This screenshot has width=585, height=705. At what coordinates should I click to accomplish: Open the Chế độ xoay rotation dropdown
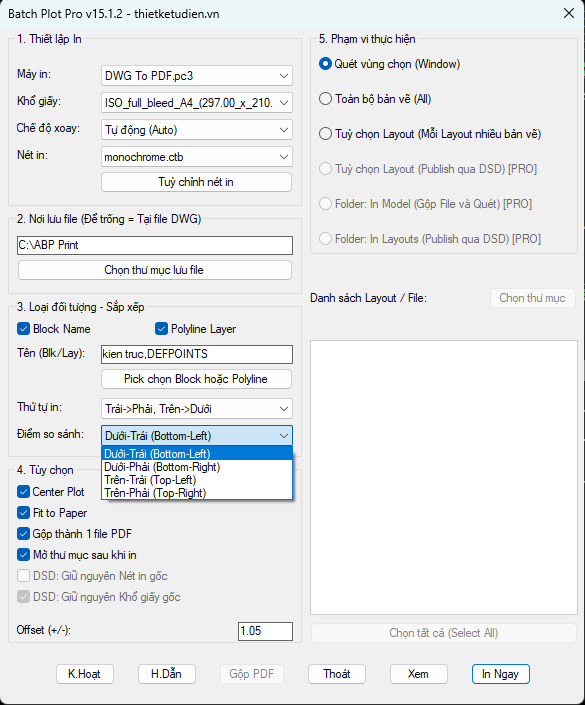[196, 130]
